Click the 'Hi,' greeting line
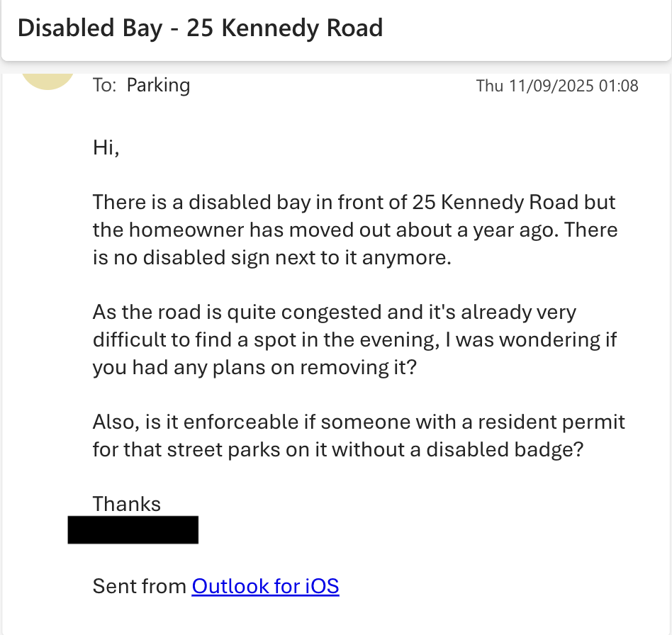Image resolution: width=672 pixels, height=635 pixels. point(106,147)
